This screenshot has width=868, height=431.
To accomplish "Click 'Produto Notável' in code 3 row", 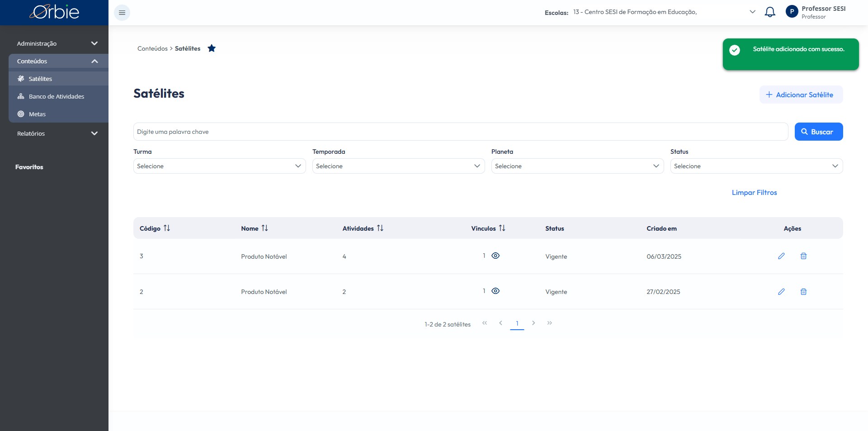I will click(x=264, y=256).
